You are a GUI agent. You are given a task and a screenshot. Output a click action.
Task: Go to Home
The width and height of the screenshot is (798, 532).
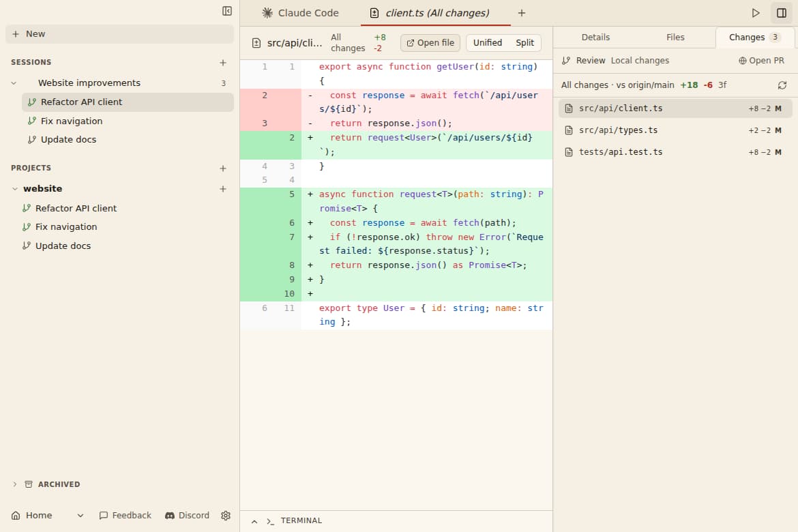(x=31, y=515)
